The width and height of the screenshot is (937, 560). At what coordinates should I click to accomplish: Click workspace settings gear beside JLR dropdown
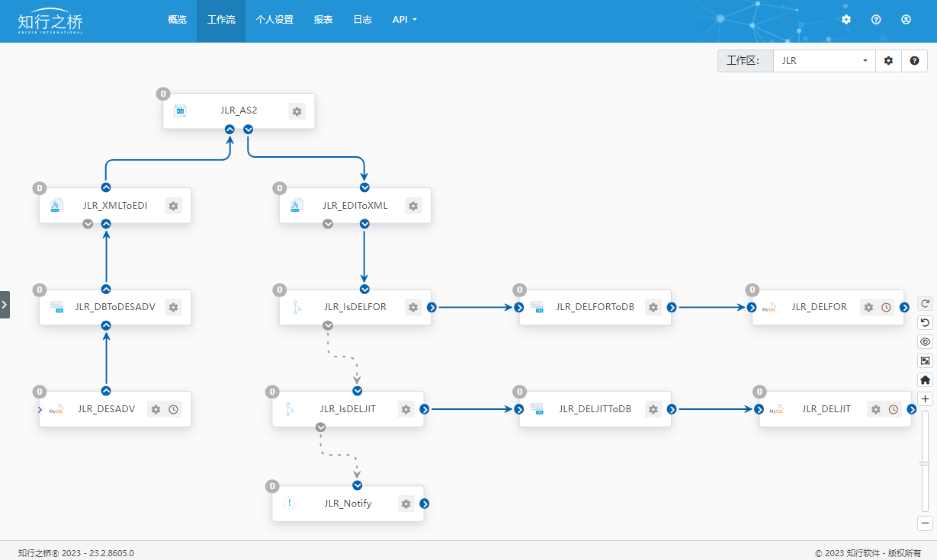coord(888,61)
